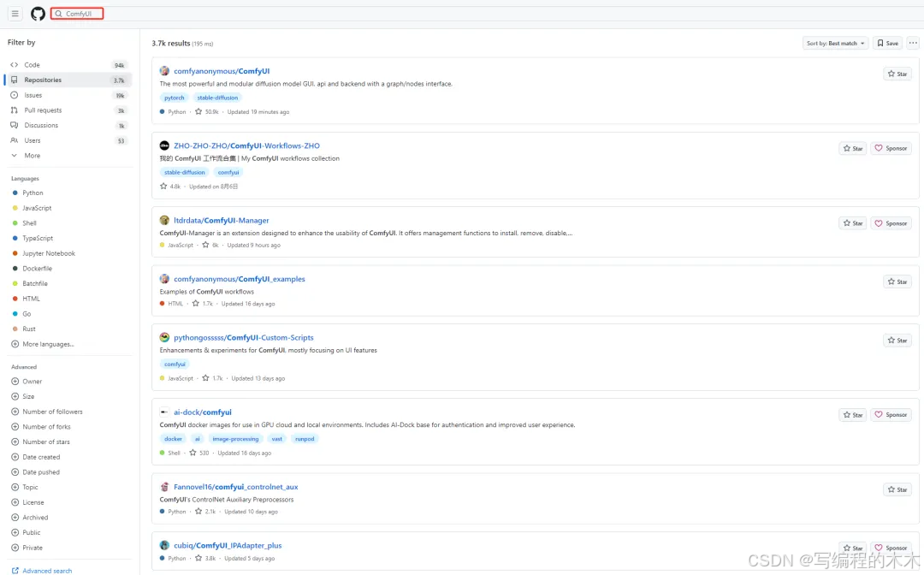Image resolution: width=924 pixels, height=575 pixels.
Task: Add Number of forks filter
Action: tap(41, 426)
